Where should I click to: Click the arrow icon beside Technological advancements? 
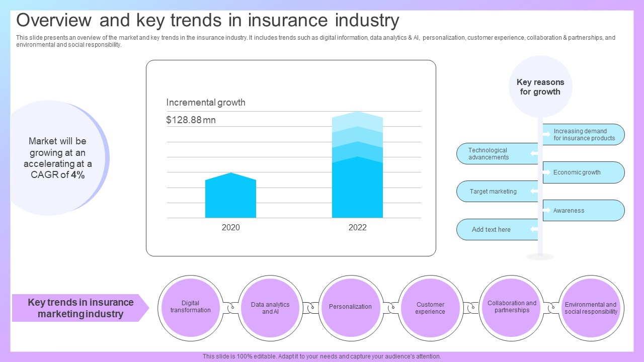pyautogui.click(x=534, y=153)
